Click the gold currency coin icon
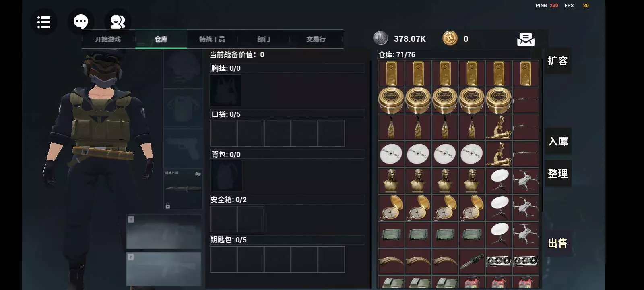The width and height of the screenshot is (644, 290). click(x=450, y=39)
